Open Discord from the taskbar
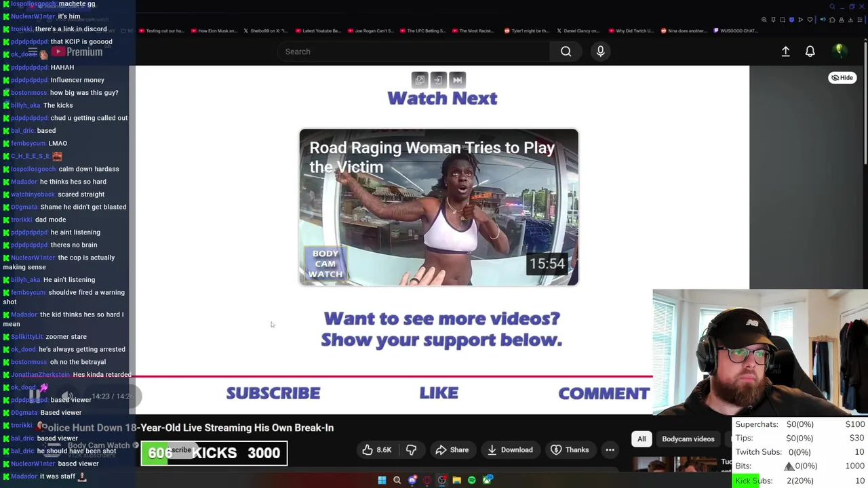 [x=412, y=481]
